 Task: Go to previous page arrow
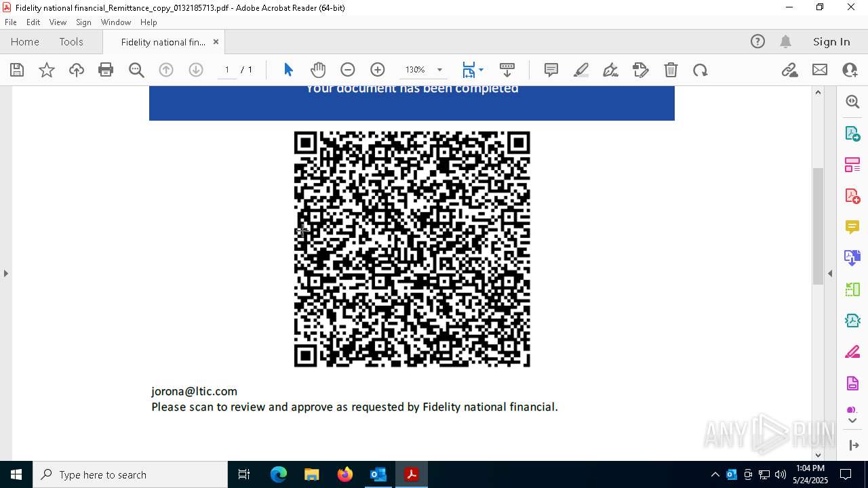[166, 70]
